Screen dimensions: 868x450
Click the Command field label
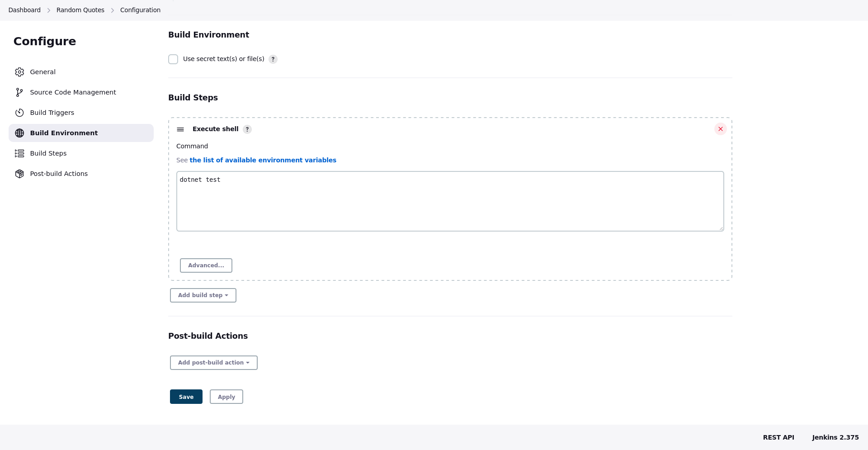pos(192,146)
